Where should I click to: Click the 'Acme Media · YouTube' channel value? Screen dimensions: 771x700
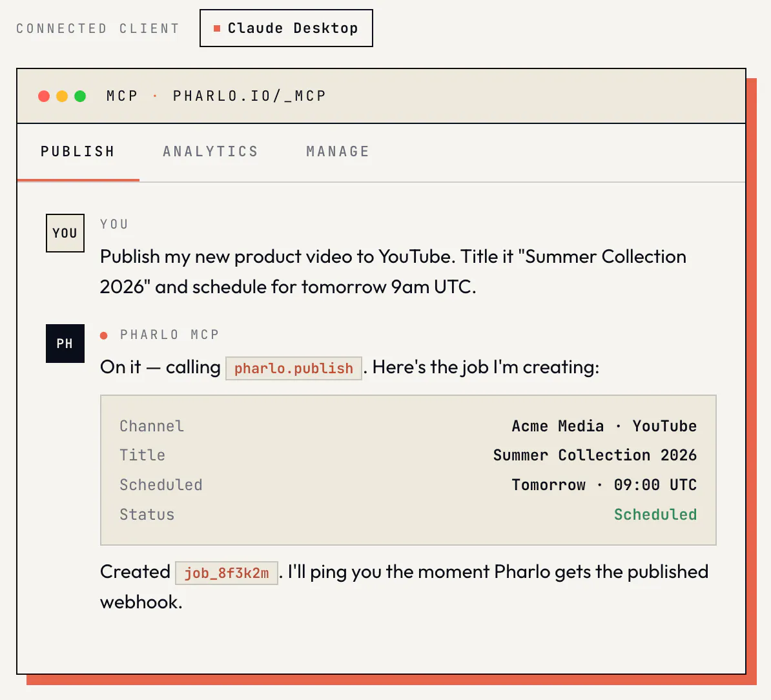(604, 426)
